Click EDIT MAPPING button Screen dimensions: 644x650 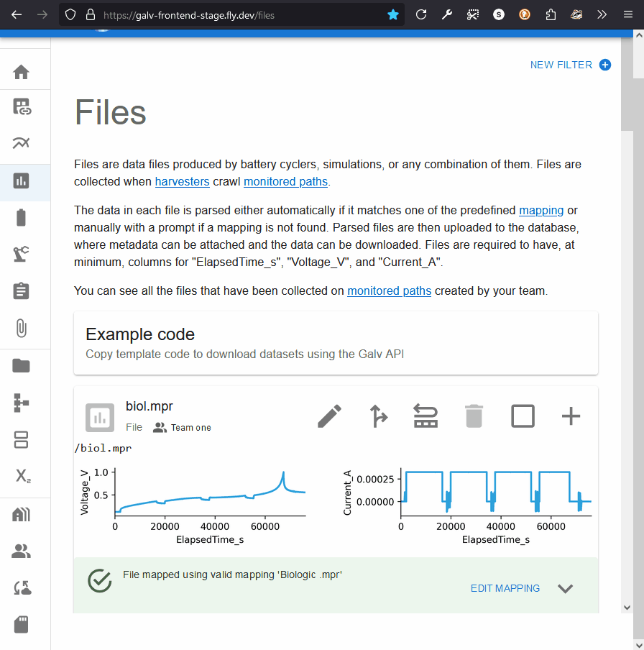pos(505,588)
